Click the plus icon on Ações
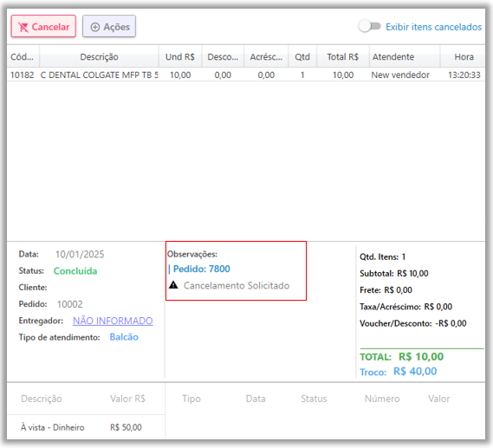 [95, 28]
